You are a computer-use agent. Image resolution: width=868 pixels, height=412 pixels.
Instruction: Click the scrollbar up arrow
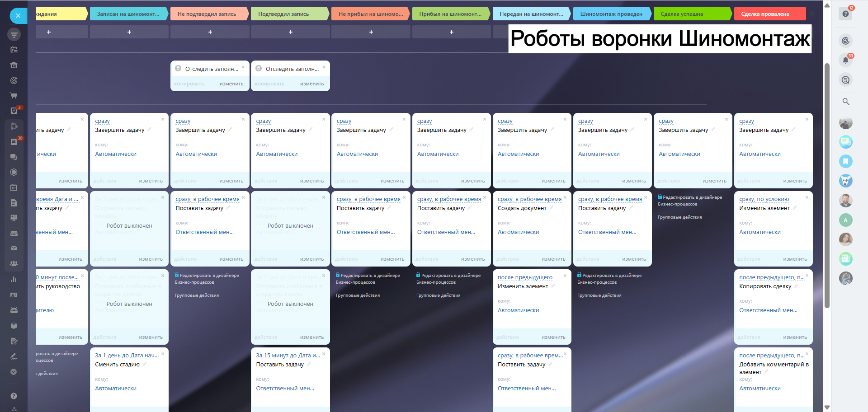coord(827,5)
